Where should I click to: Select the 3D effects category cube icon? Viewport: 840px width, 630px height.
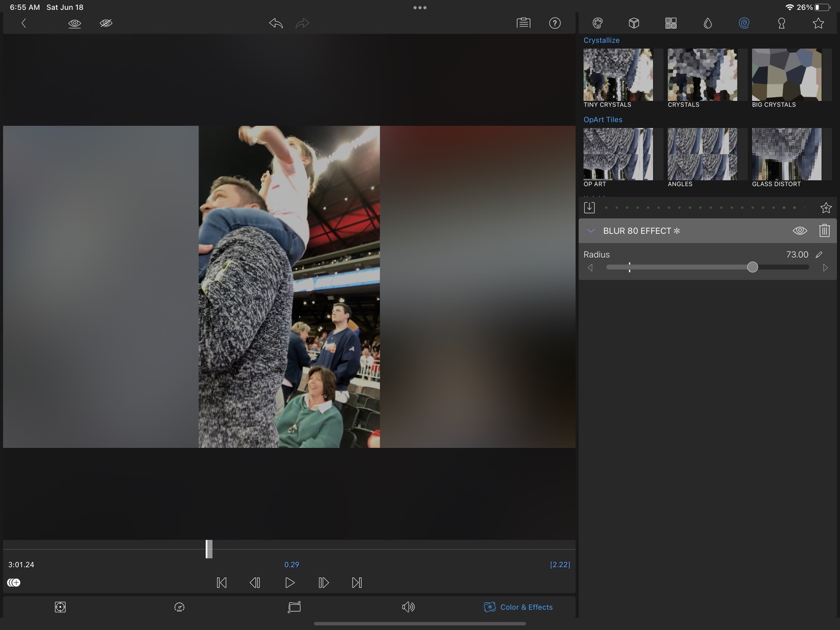pos(634,23)
